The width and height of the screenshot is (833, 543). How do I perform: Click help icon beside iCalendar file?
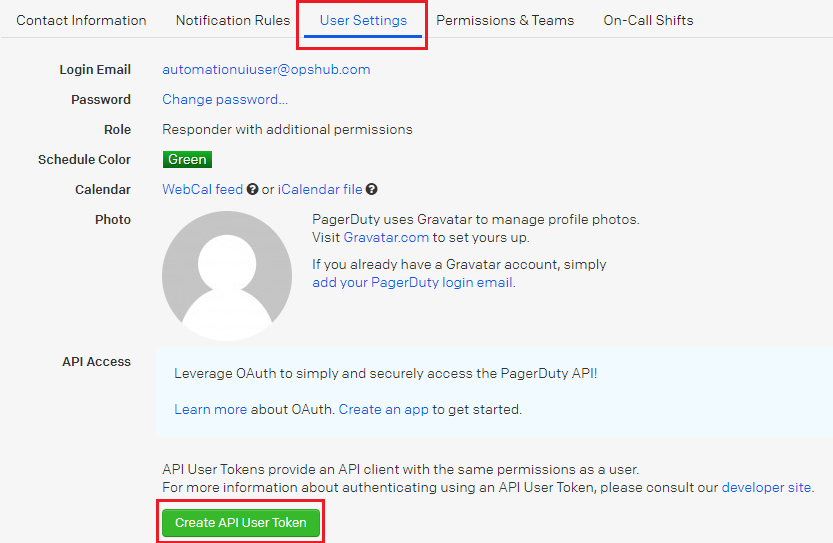(x=372, y=190)
